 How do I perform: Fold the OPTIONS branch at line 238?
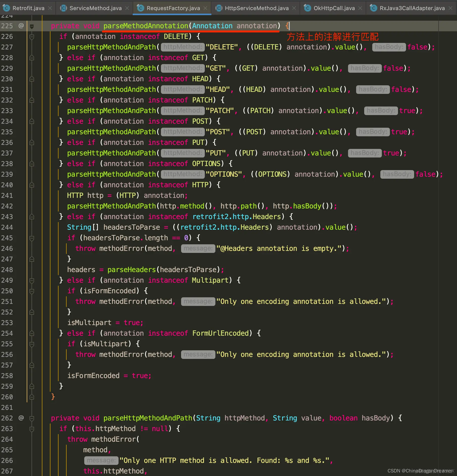pyautogui.click(x=32, y=164)
